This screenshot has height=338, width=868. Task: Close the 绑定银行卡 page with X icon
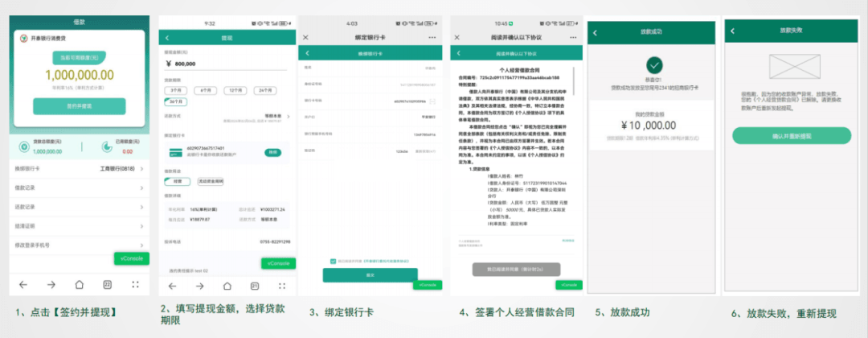(305, 38)
